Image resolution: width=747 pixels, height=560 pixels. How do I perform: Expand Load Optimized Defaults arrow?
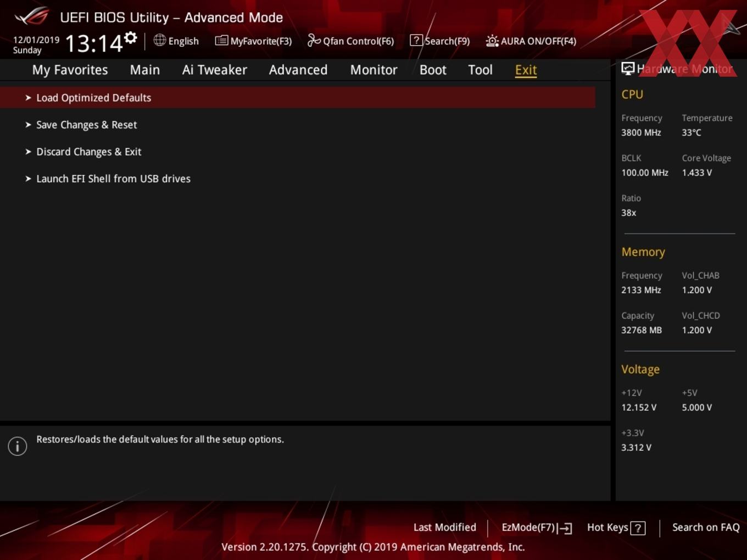[28, 98]
